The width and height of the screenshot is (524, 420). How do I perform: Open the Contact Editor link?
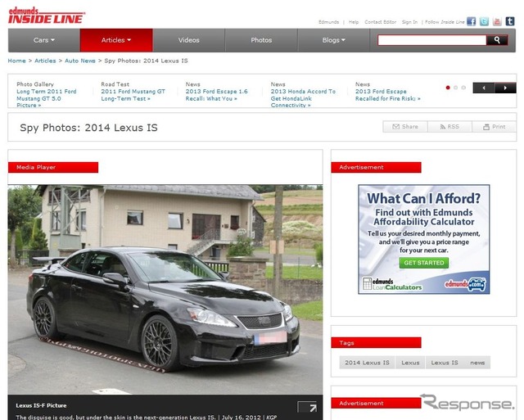coord(380,22)
